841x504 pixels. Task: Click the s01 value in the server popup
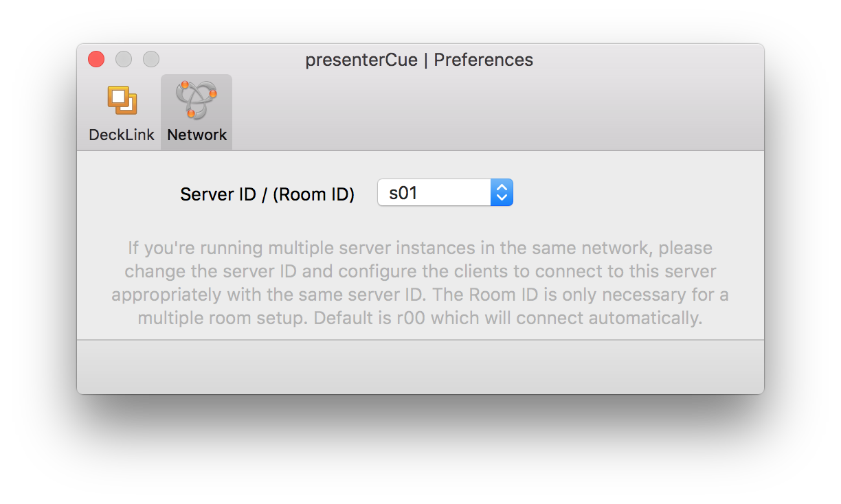tap(403, 193)
